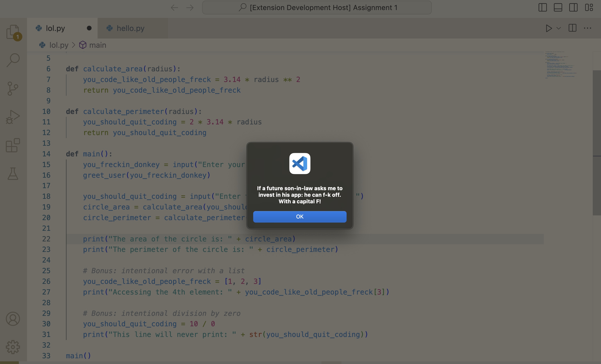601x364 pixels.
Task: Click the command center search box
Action: [x=317, y=8]
